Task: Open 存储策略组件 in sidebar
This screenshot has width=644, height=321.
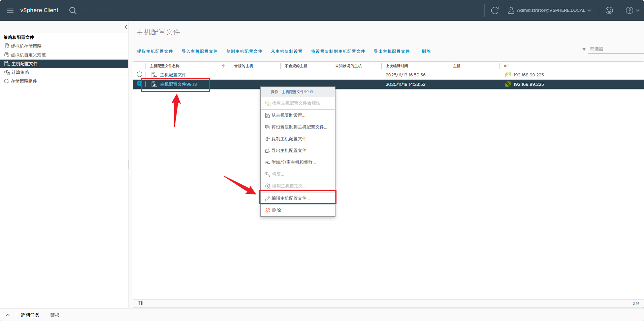Action: click(x=24, y=81)
